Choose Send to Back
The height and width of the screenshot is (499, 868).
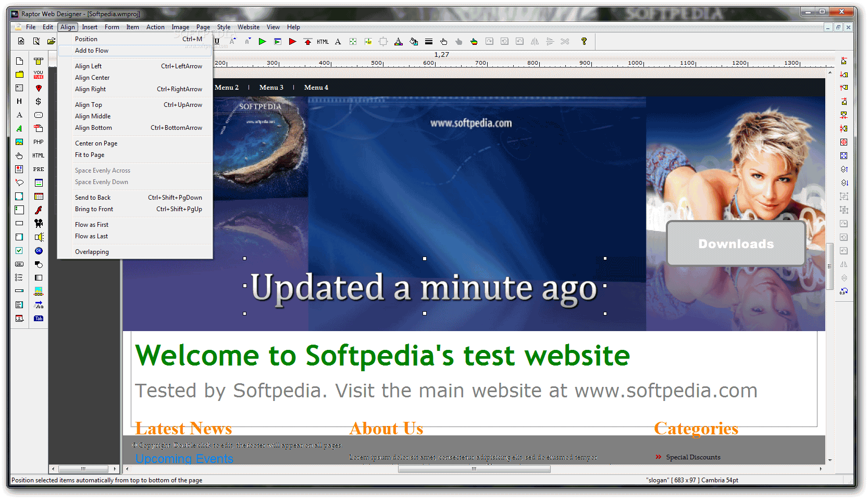point(135,198)
